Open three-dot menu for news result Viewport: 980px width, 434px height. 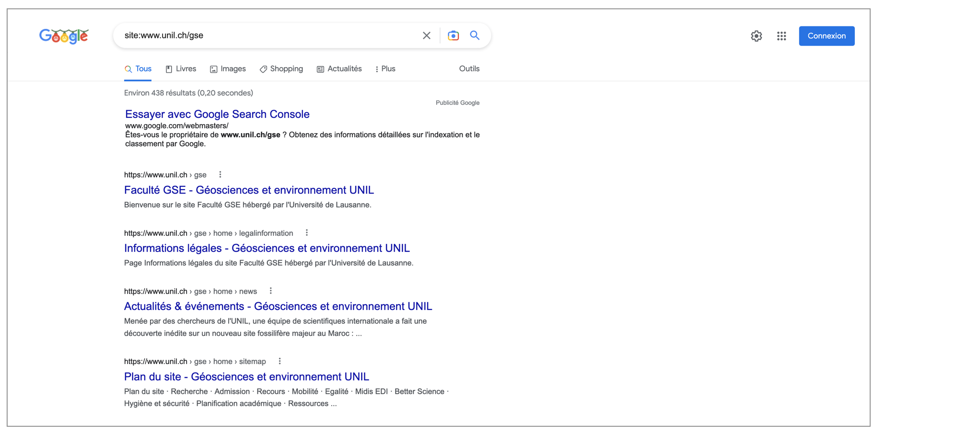[x=271, y=291]
